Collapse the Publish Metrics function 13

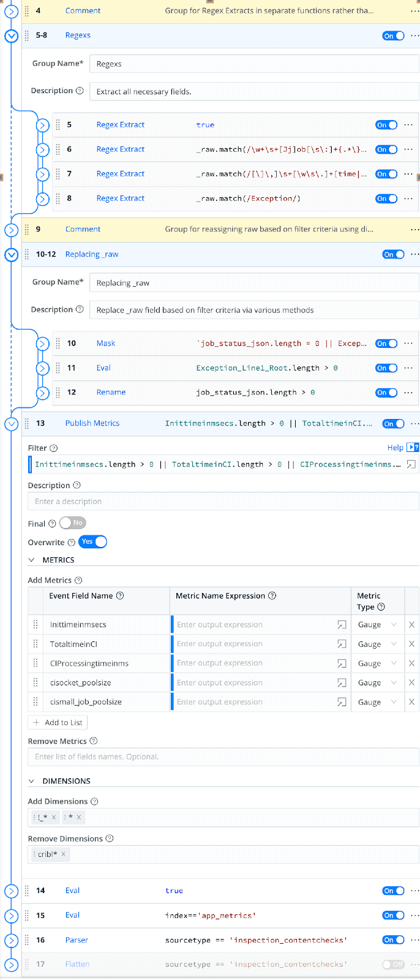(11, 423)
